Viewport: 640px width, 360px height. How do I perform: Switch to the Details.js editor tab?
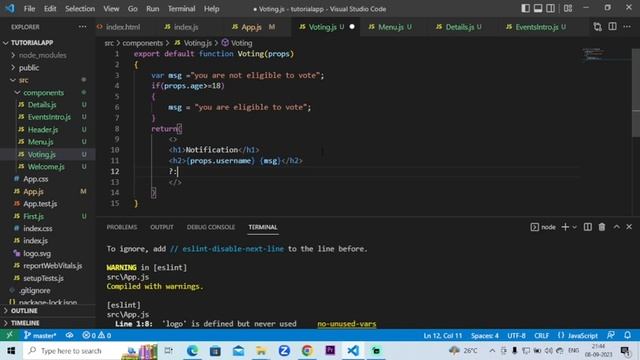tap(459, 27)
